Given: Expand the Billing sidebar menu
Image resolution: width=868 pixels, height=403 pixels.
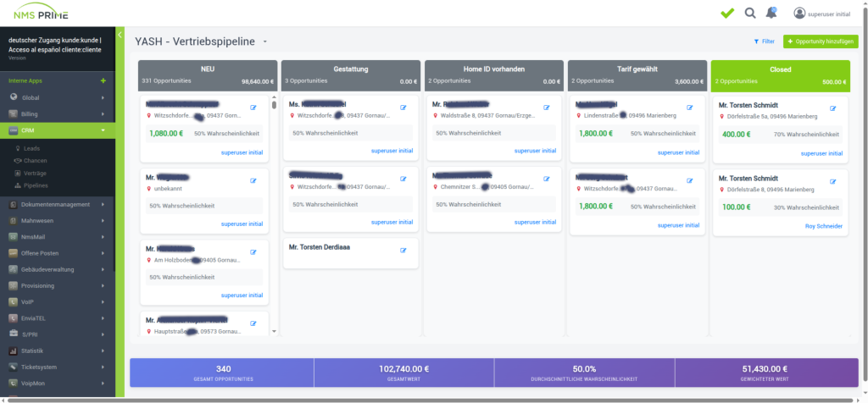Looking at the screenshot, I should (58, 114).
